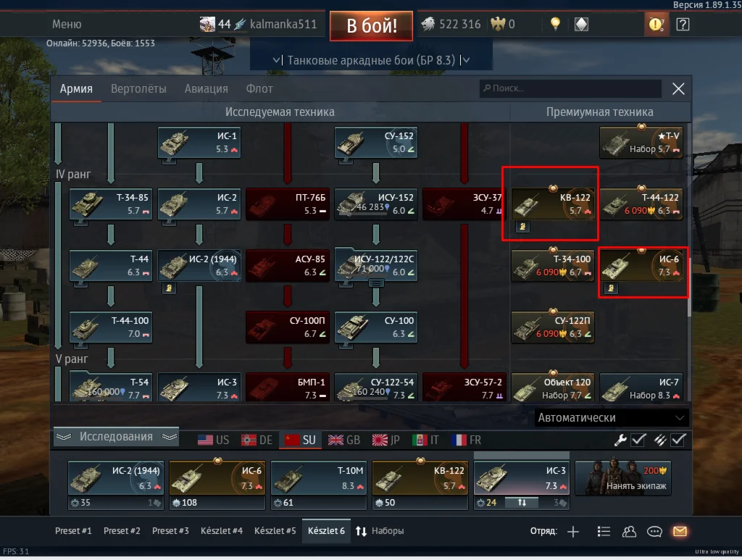The width and height of the screenshot is (742, 560).
Task: Select the ИС-1 tank in research tree
Action: (199, 142)
